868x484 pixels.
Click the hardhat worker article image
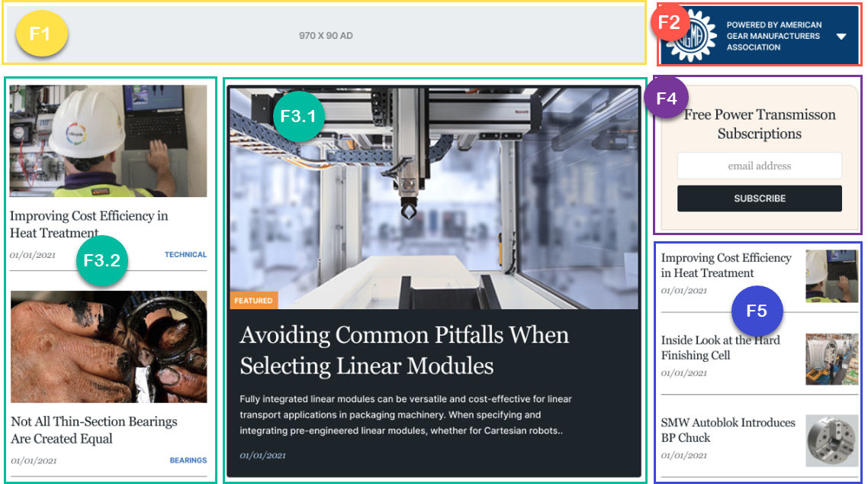[x=107, y=140]
